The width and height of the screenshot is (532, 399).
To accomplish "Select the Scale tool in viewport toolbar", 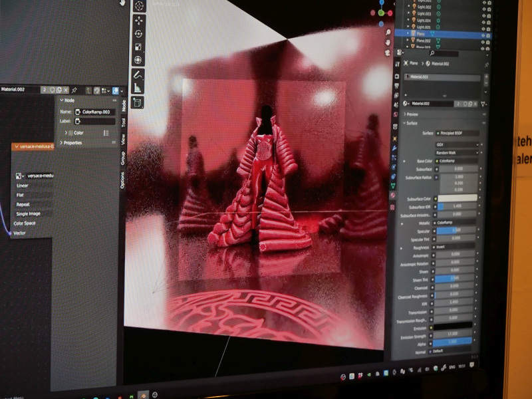I will (x=138, y=47).
